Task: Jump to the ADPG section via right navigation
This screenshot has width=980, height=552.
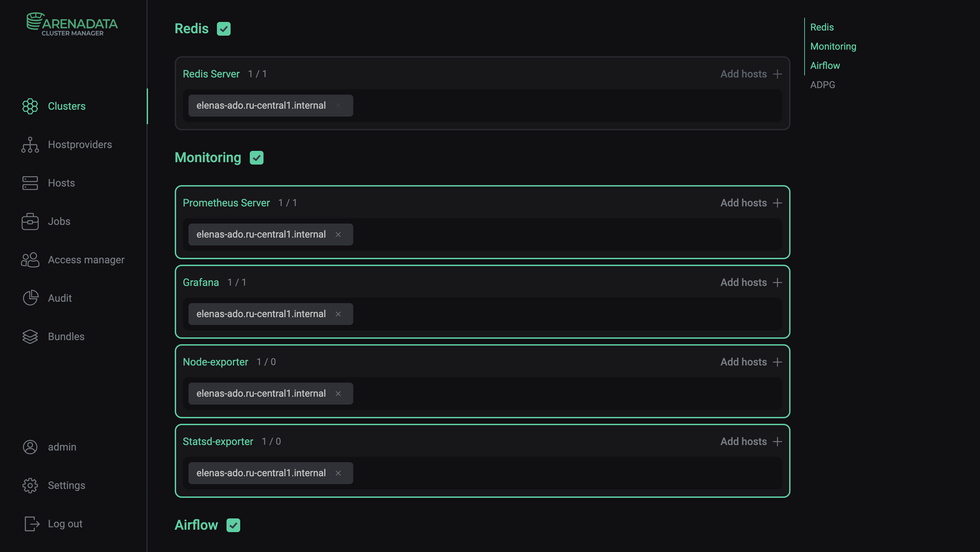Action: click(823, 84)
